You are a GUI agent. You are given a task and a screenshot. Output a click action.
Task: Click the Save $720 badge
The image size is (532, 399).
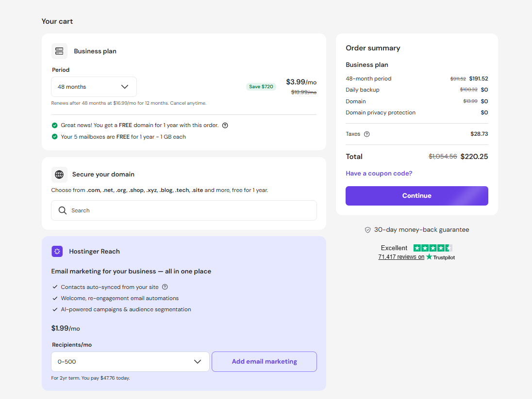click(x=261, y=87)
